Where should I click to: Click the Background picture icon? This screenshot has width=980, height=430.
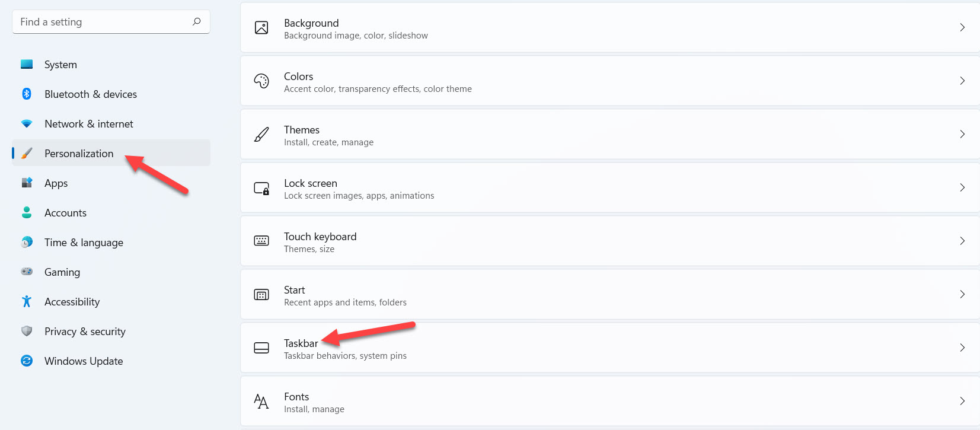coord(261,27)
